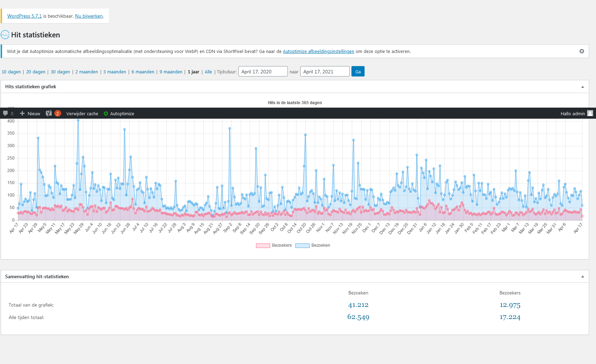Select the 3 maanden range

[x=114, y=72]
